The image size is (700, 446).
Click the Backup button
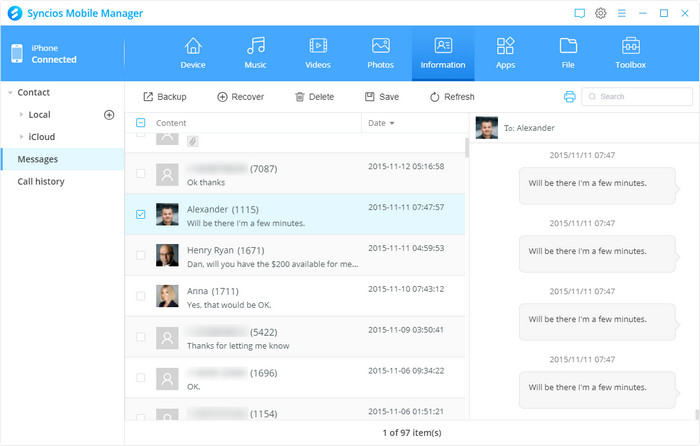click(165, 97)
